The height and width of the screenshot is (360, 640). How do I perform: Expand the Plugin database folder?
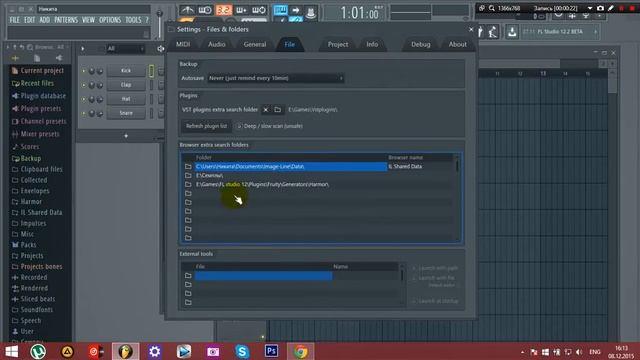[39, 96]
